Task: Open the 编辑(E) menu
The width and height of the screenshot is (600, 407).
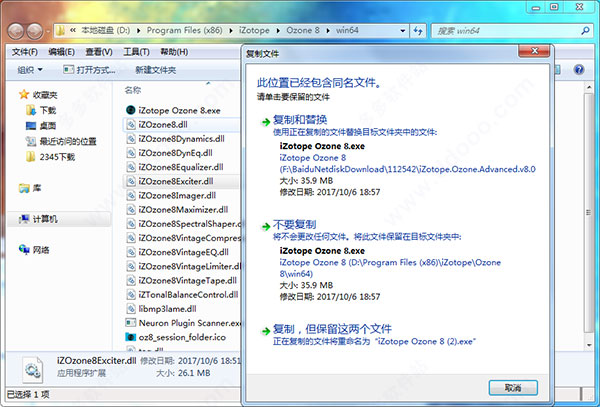Action: click(61, 52)
